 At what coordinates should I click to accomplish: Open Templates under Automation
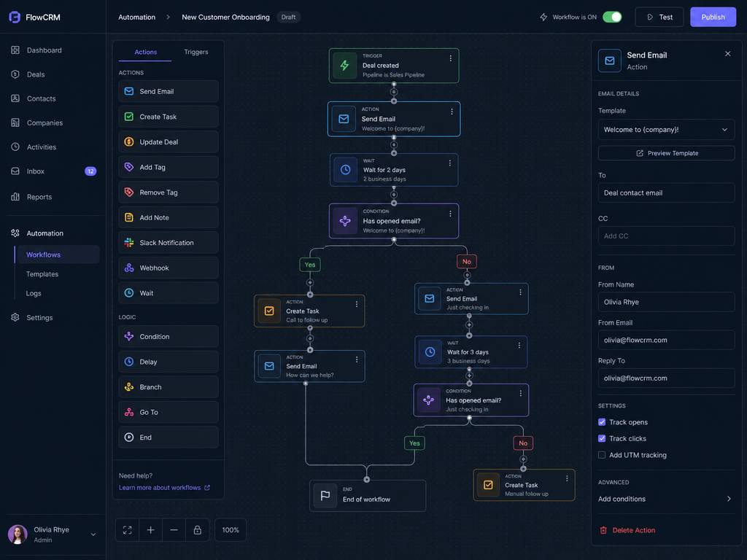pos(42,274)
